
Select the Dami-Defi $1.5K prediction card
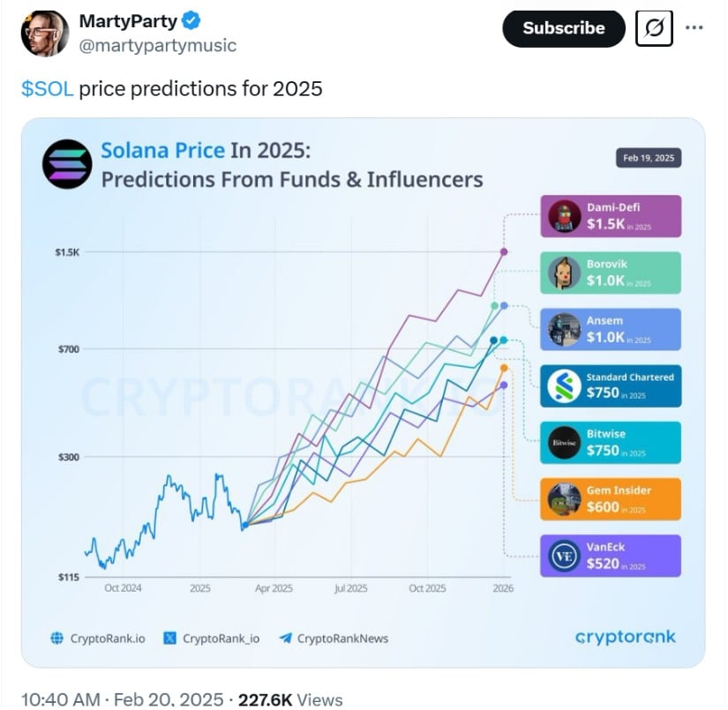pos(611,216)
